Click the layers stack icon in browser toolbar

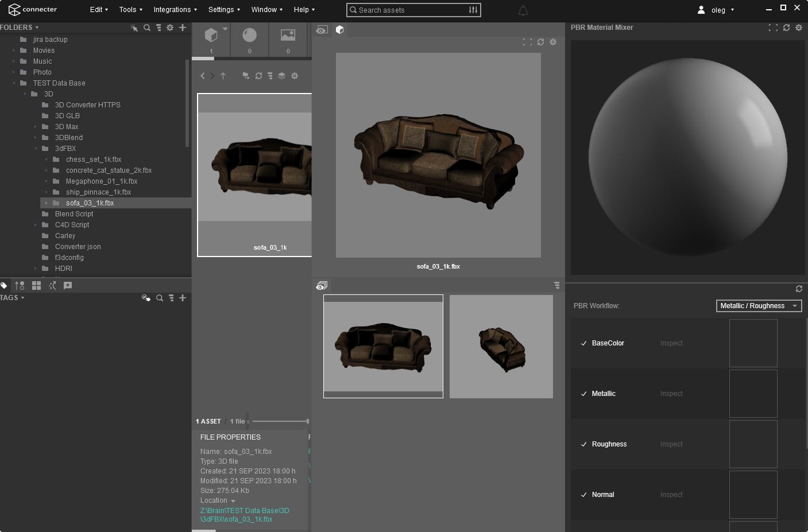[x=281, y=76]
